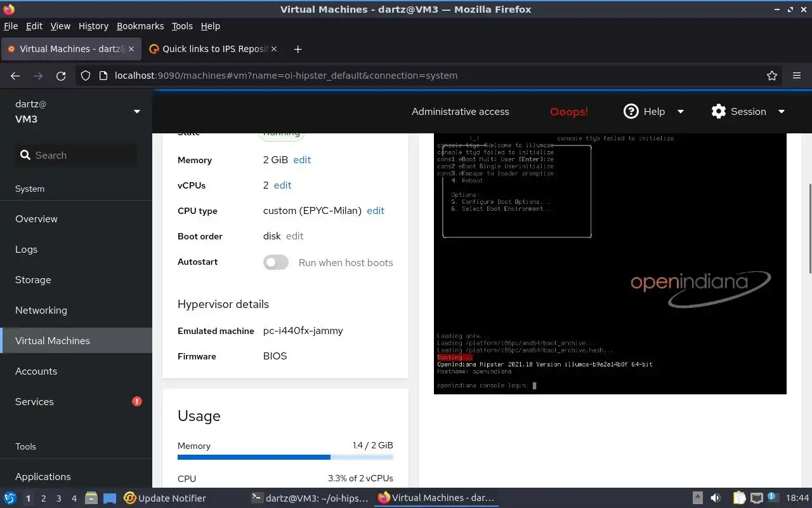812x508 pixels.
Task: Open the View menu
Action: point(60,26)
